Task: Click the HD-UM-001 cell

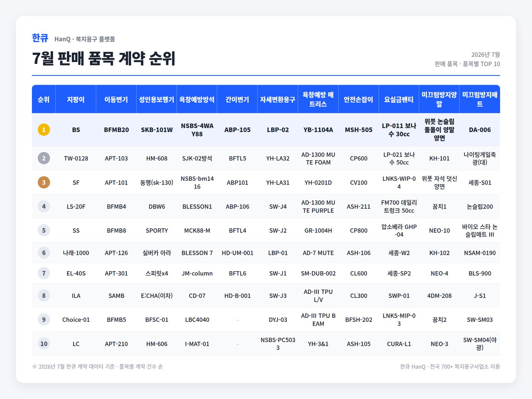Action: click(x=237, y=253)
